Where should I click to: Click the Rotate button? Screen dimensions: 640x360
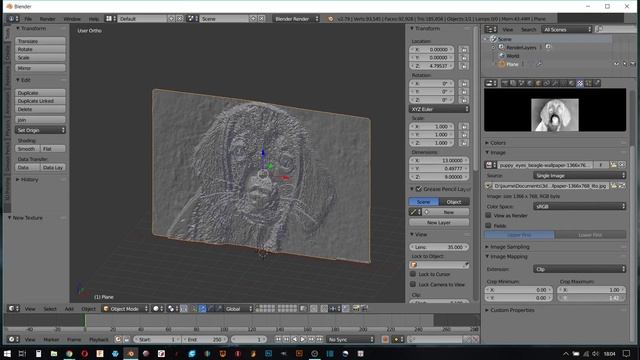pyautogui.click(x=40, y=49)
